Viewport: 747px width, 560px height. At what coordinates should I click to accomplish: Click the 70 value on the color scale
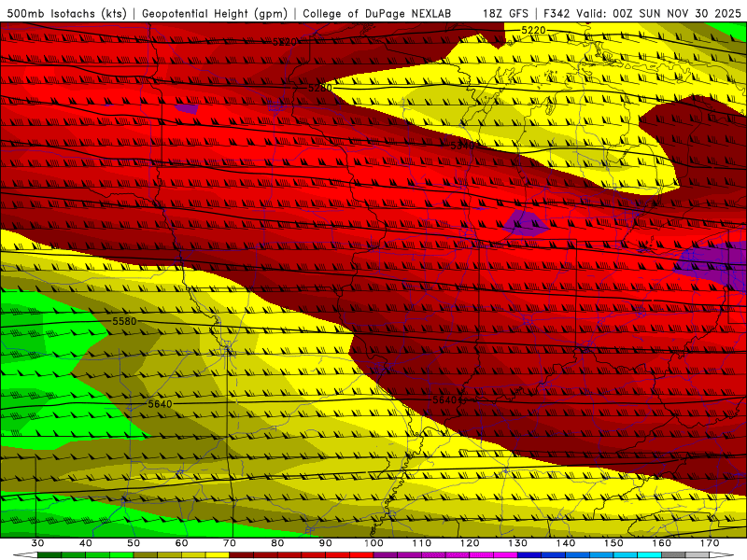(x=230, y=543)
